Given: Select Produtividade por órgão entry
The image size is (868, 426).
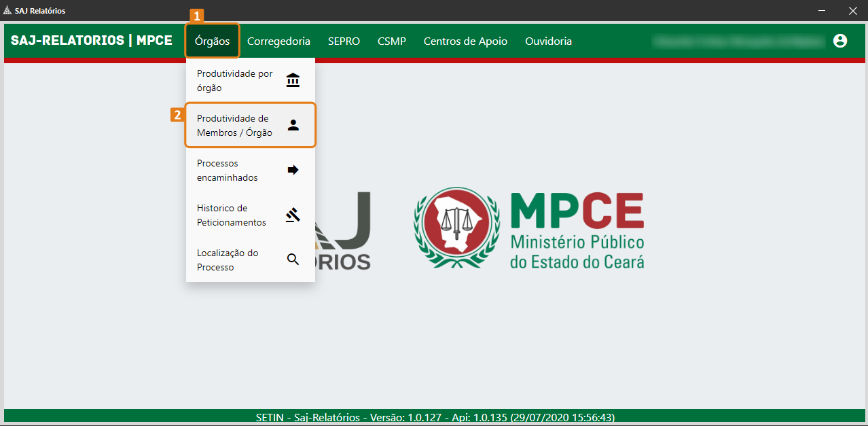Looking at the screenshot, I should [x=251, y=80].
